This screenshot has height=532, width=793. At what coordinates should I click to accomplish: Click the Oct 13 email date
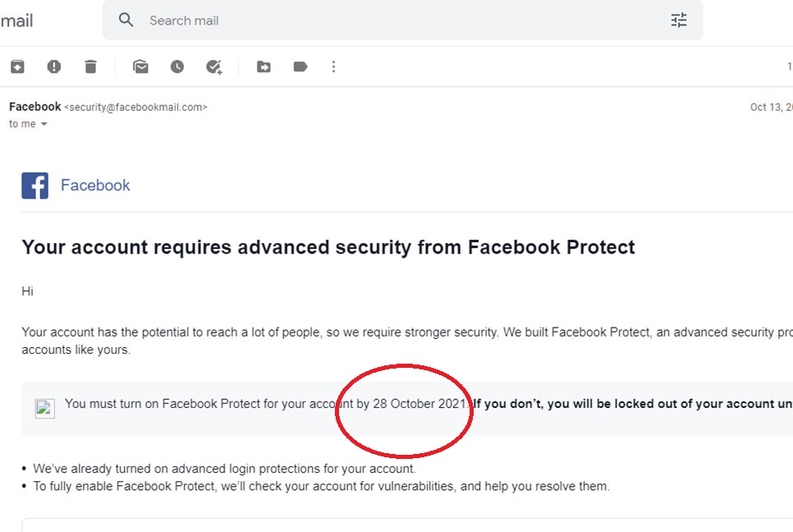point(770,108)
